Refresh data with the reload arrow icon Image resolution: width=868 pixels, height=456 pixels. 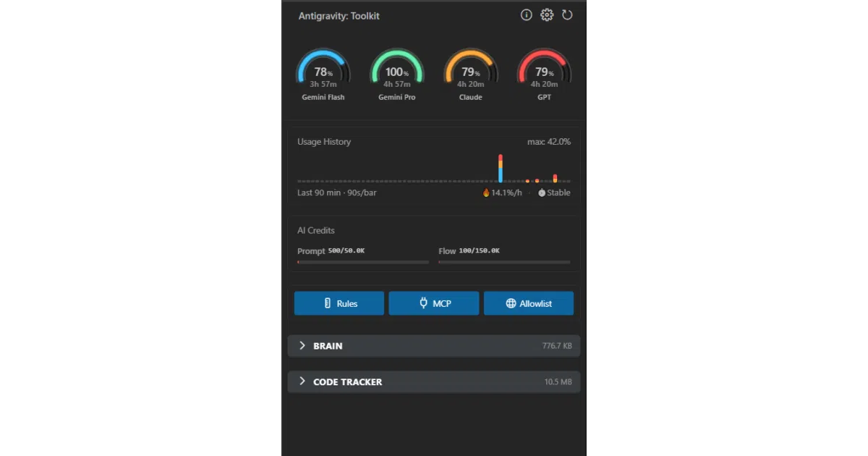click(567, 15)
